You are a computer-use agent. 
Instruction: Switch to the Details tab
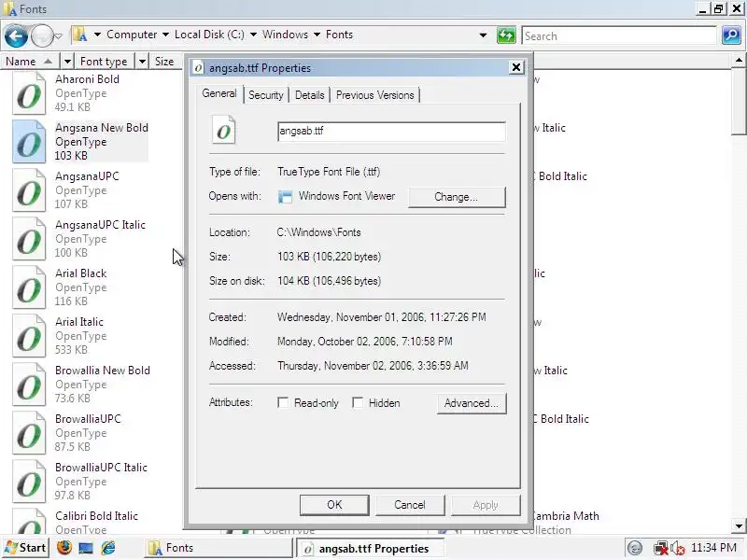pyautogui.click(x=310, y=95)
